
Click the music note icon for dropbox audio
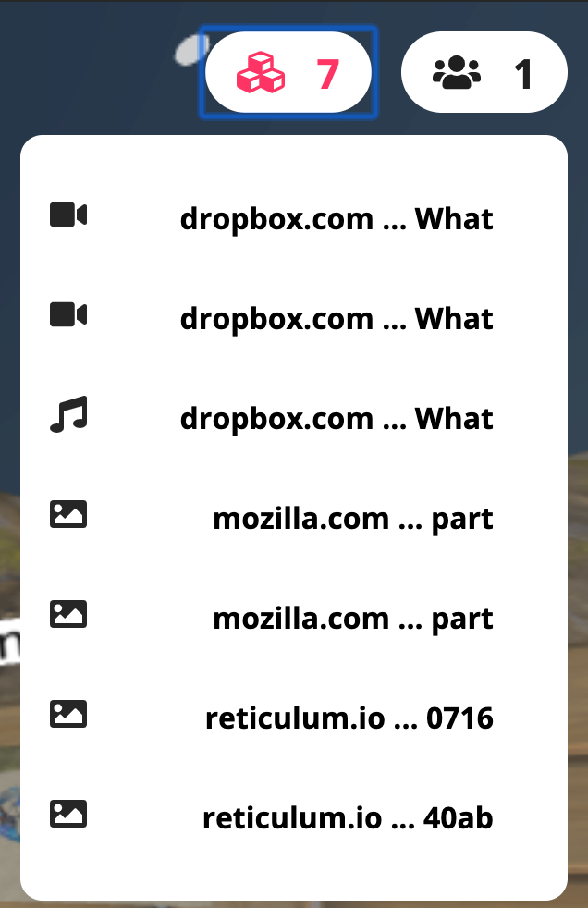click(68, 414)
